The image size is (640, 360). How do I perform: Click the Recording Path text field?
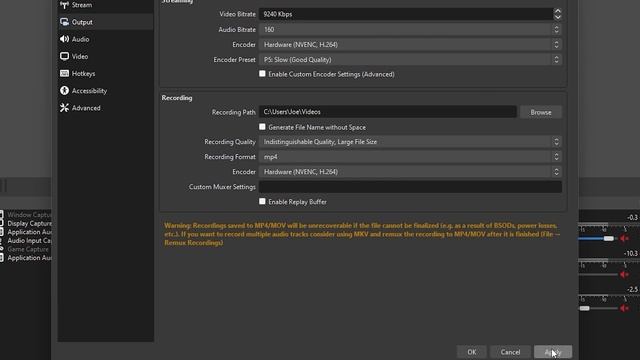[388, 112]
